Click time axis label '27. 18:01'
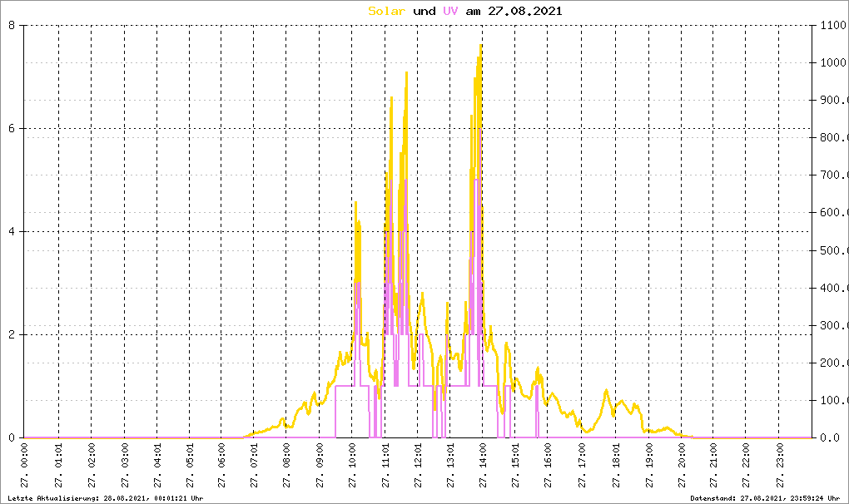849x504 pixels. point(616,466)
